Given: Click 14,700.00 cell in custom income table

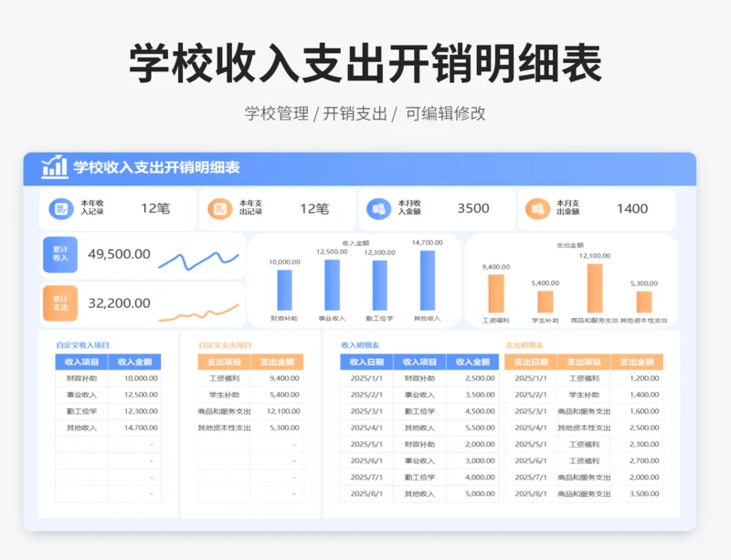Looking at the screenshot, I should [134, 428].
